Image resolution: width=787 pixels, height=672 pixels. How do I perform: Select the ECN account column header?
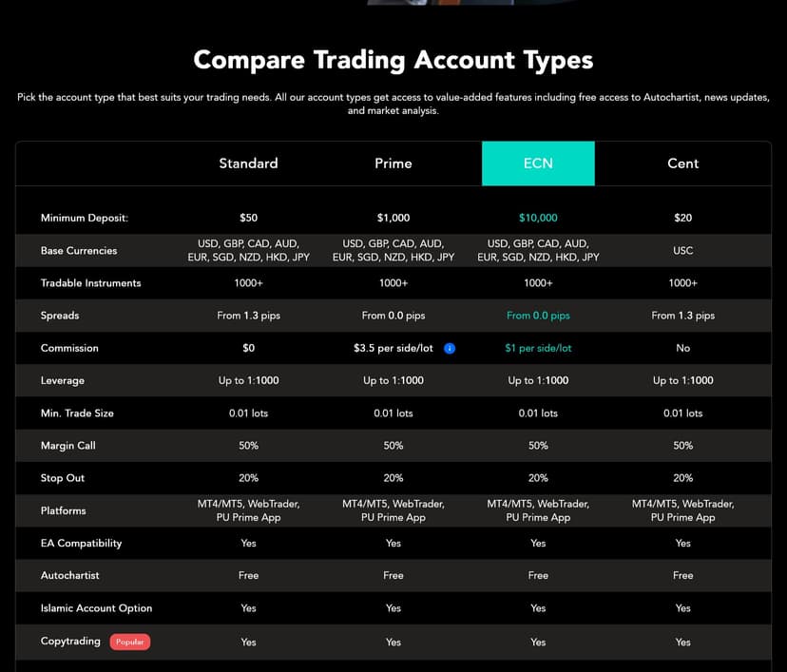pos(538,163)
